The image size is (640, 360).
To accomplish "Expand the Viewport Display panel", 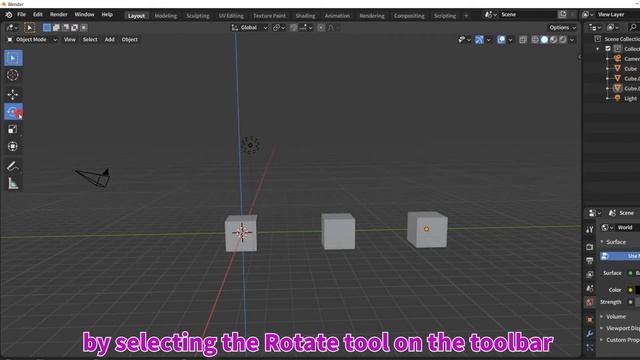I will click(602, 328).
